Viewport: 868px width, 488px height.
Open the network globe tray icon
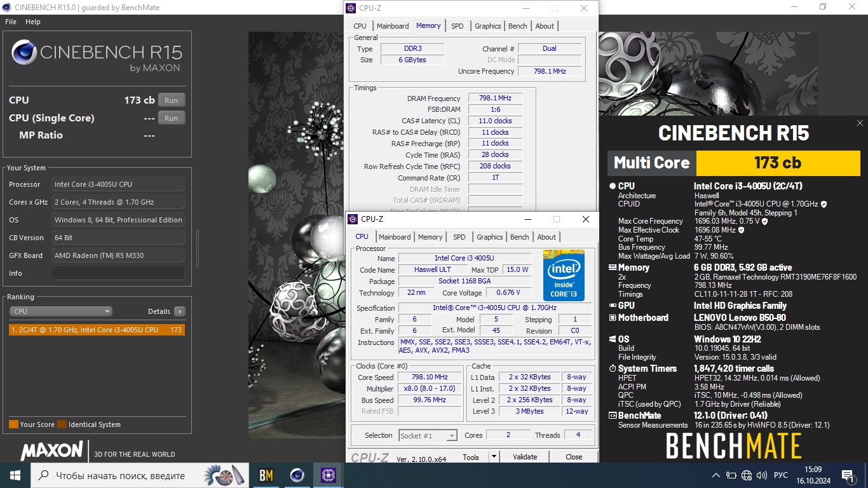coord(747,475)
